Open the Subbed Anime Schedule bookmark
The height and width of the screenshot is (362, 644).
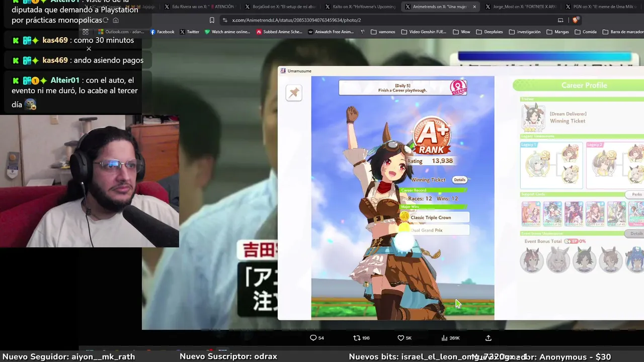[x=279, y=32]
